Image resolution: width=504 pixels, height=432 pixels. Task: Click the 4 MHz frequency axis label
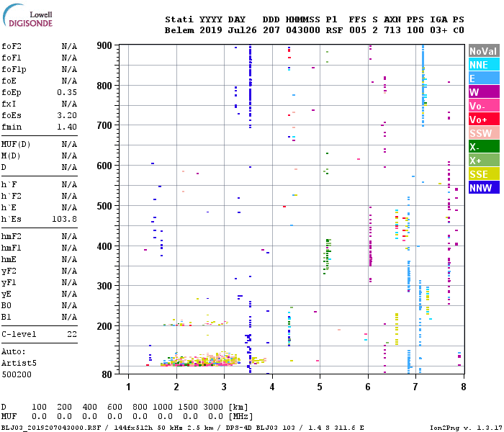click(x=272, y=387)
